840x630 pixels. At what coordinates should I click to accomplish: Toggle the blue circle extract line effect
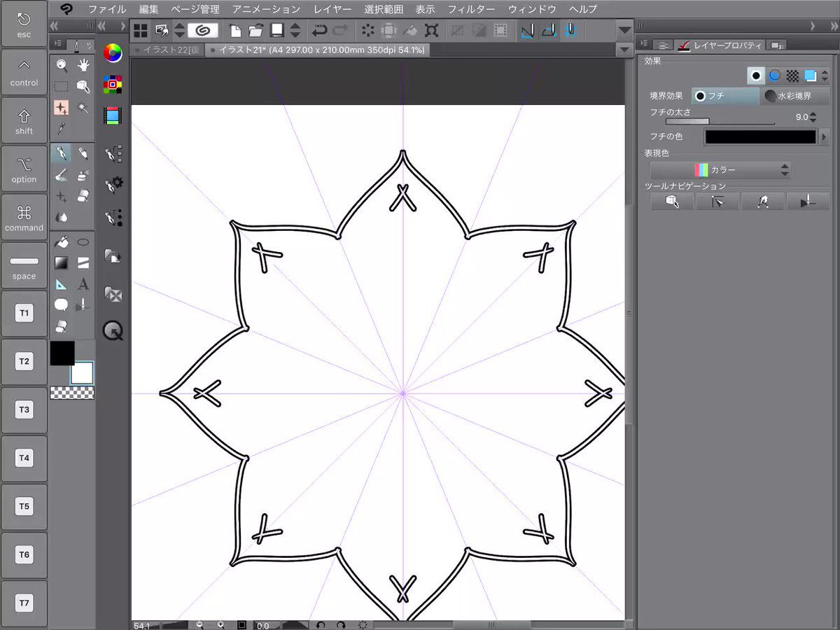tap(775, 75)
